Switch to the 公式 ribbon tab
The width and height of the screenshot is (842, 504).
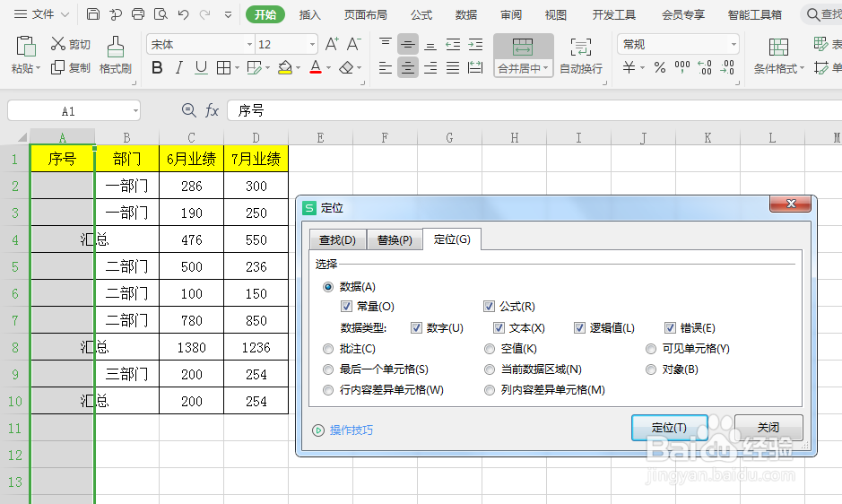421,14
